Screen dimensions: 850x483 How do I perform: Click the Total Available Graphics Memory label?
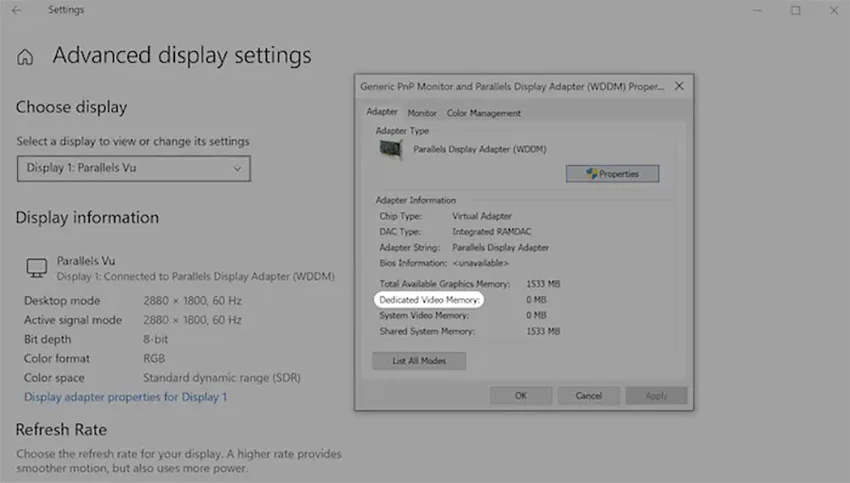[445, 284]
